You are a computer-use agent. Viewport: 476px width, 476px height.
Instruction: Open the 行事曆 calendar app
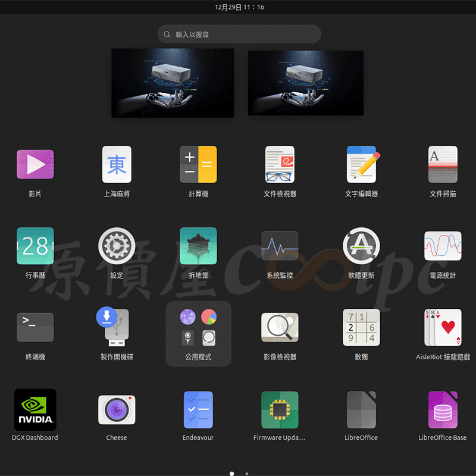35,246
